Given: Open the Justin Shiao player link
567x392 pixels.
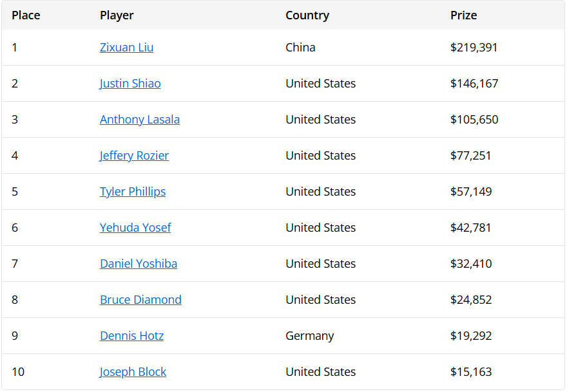Looking at the screenshot, I should [x=130, y=84].
